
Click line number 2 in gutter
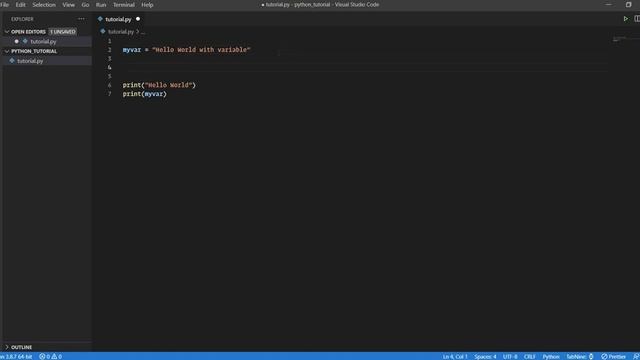point(109,50)
